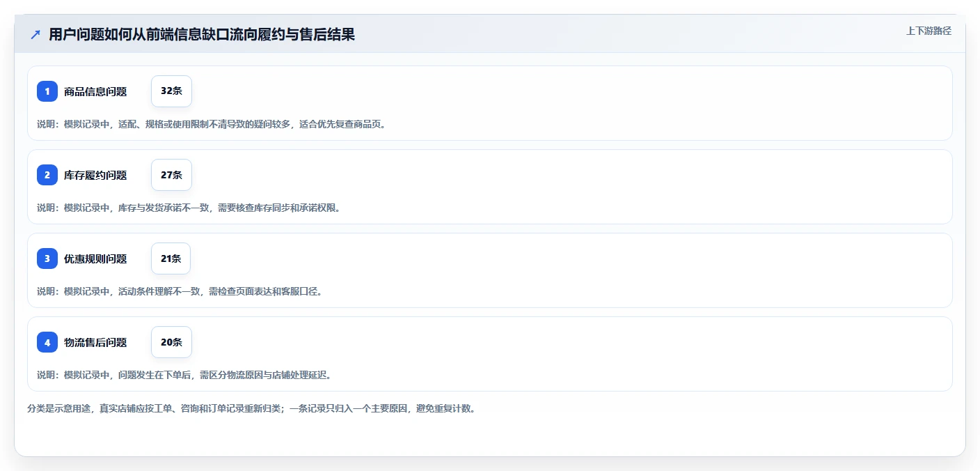
Task: Click the footer note starting 分类是示意用途
Action: pos(251,408)
